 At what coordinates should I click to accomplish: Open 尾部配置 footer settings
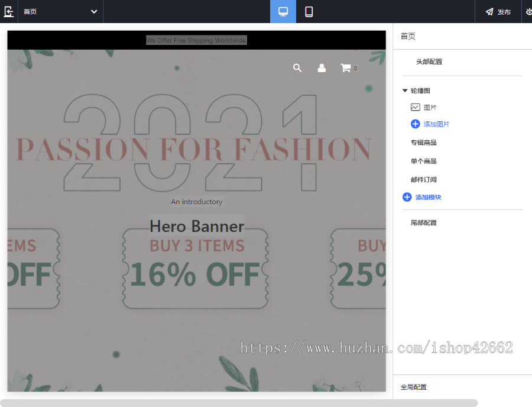pyautogui.click(x=423, y=222)
